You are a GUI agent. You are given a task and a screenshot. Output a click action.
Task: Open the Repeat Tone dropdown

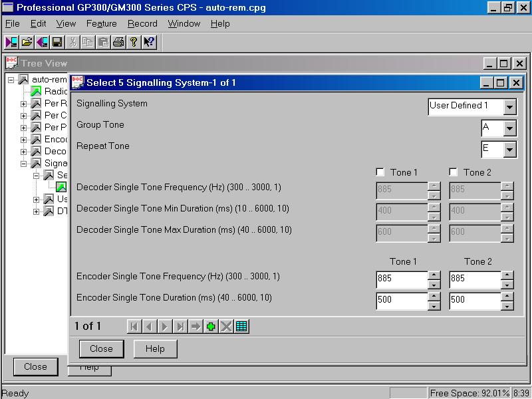point(509,150)
